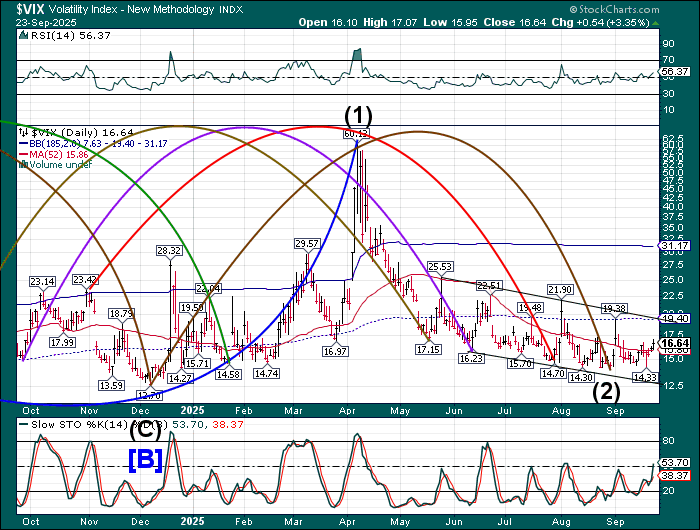Image resolution: width=700 pixels, height=530 pixels.
Task: Click the 38.37 stochastic signal tag
Action: point(677,477)
